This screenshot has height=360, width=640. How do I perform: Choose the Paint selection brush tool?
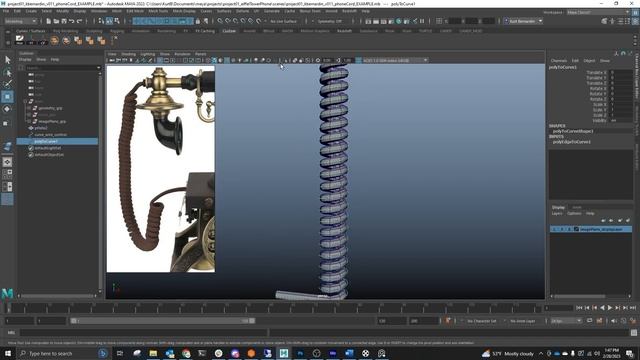click(7, 84)
